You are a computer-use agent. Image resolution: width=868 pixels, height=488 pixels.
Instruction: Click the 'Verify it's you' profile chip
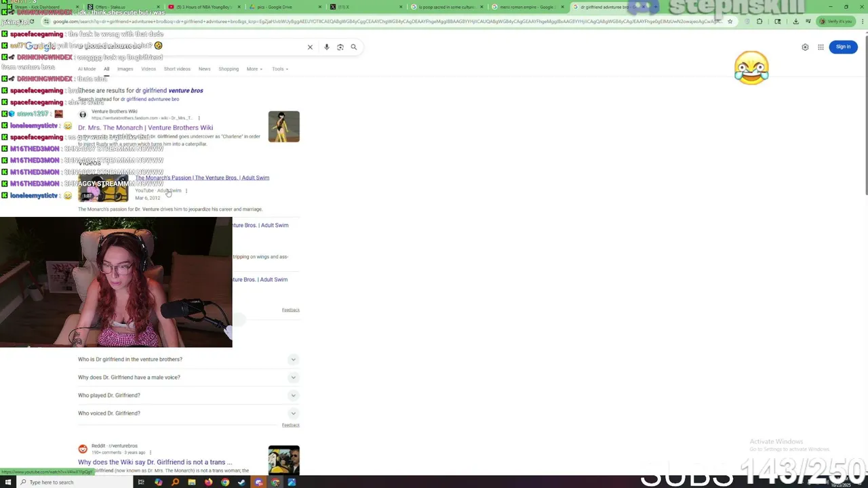pos(835,21)
